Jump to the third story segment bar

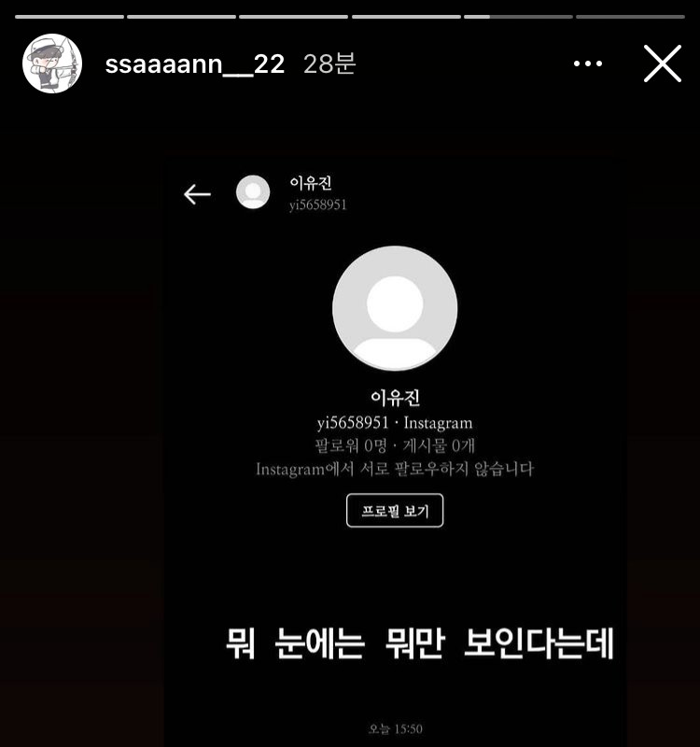293,17
